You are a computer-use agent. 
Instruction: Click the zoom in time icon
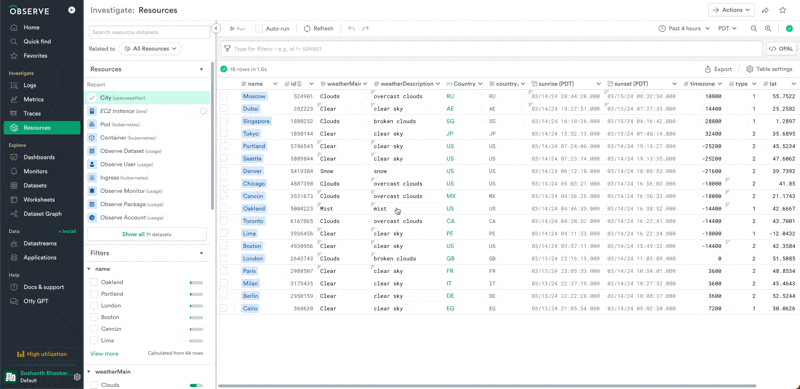click(768, 29)
